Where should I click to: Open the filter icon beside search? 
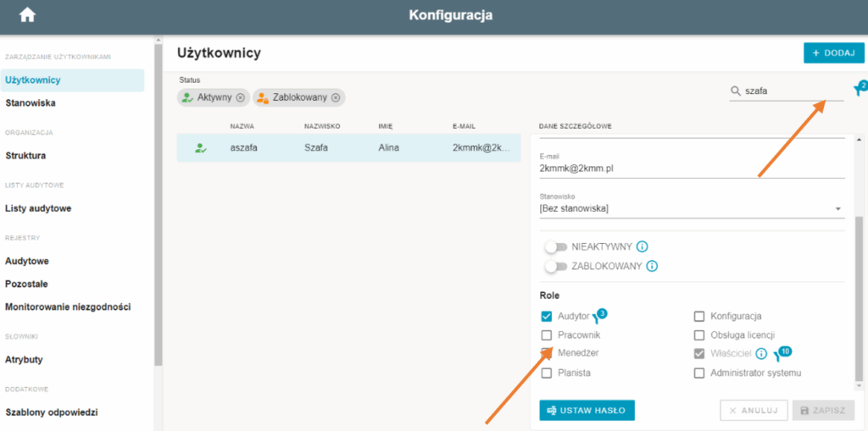pos(860,89)
